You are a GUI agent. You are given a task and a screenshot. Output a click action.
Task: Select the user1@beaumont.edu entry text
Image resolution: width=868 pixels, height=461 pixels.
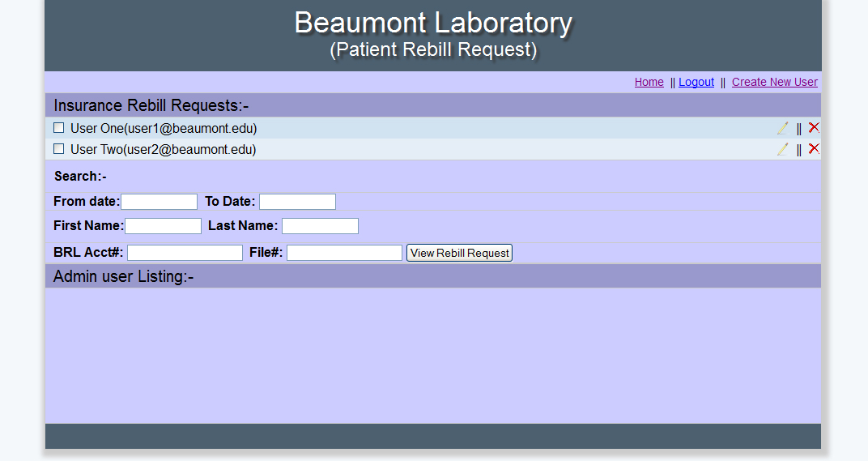[x=163, y=128]
